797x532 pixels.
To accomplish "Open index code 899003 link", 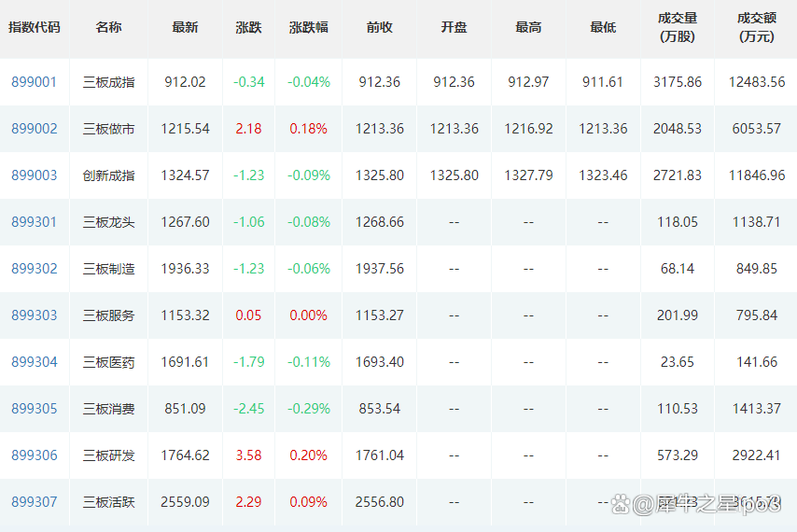I will tap(34, 175).
